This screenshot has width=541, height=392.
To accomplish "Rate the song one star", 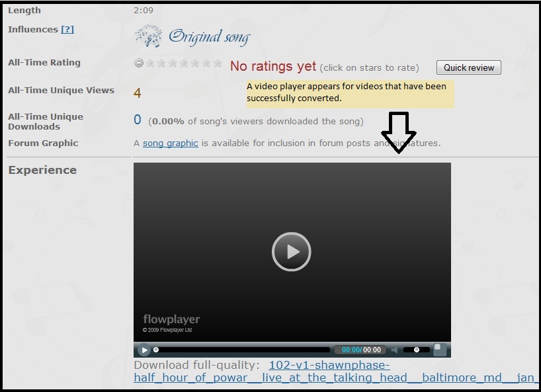I will 150,63.
